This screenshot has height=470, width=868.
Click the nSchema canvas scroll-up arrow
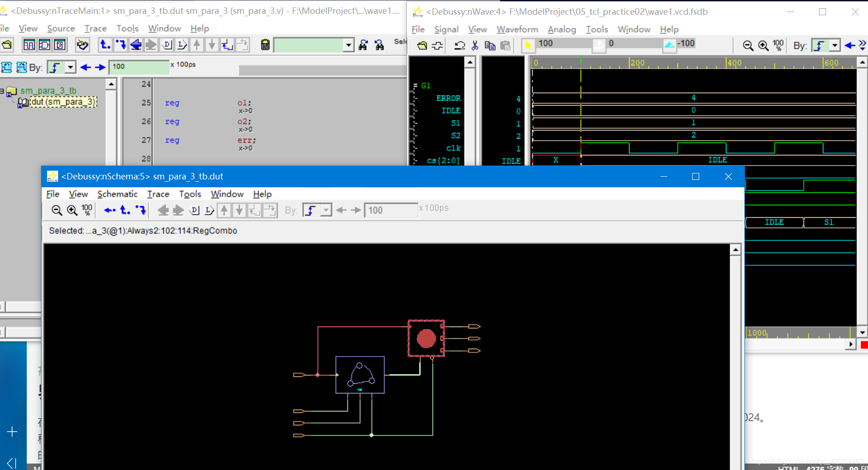[736, 250]
